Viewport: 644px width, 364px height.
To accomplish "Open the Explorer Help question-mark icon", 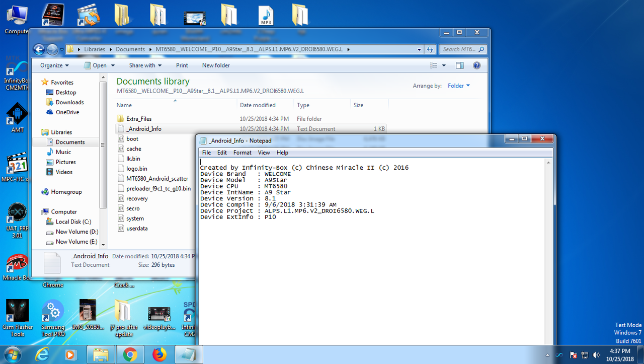I will coord(476,65).
